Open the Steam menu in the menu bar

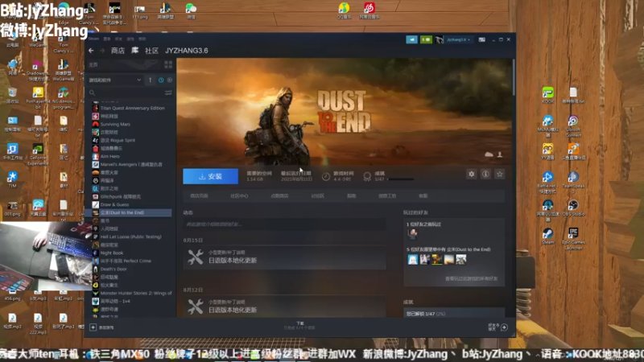point(93,39)
